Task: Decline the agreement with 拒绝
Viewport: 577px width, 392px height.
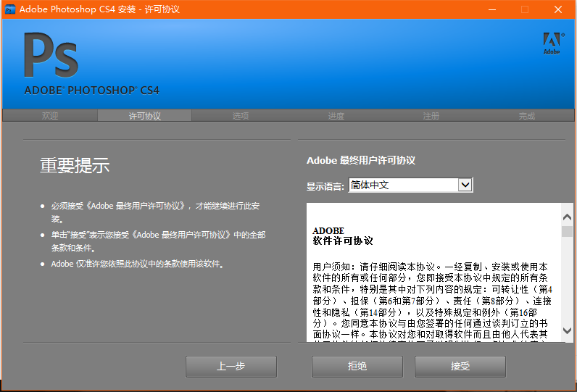Action: [x=357, y=367]
